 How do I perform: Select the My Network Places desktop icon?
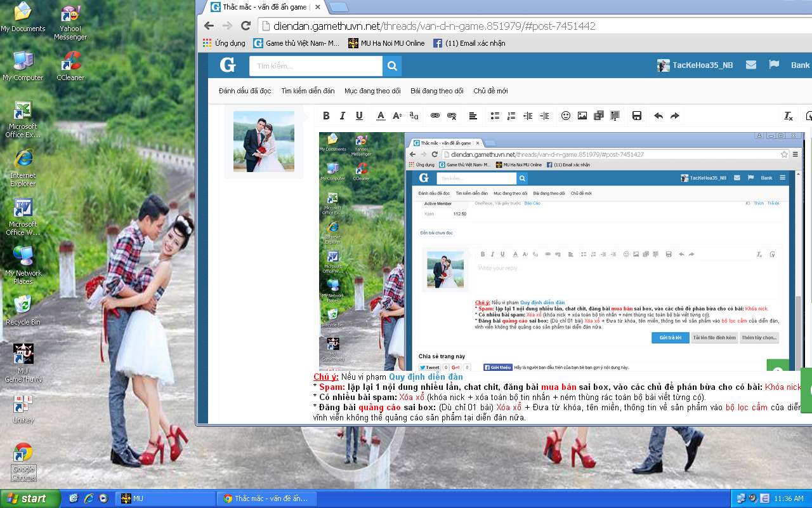23,266
